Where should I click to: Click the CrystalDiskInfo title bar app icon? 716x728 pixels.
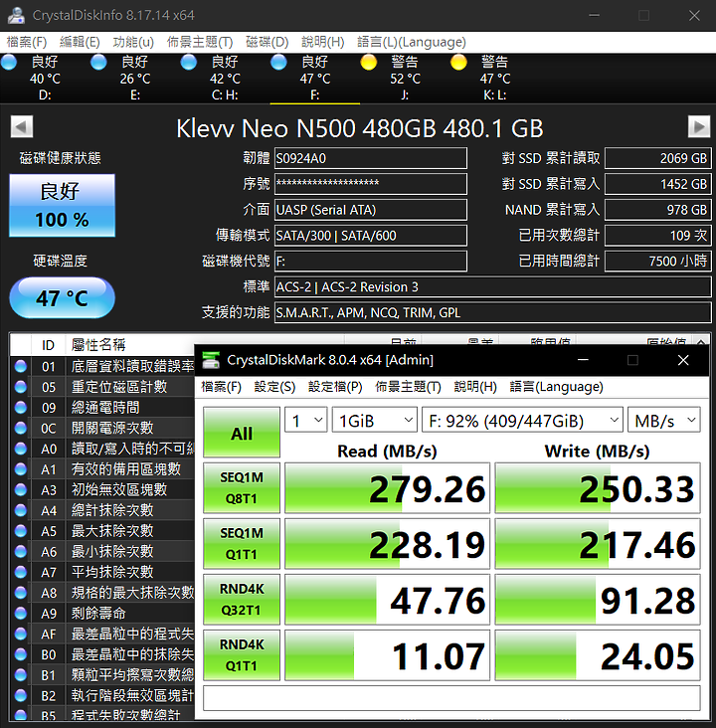pos(17,15)
